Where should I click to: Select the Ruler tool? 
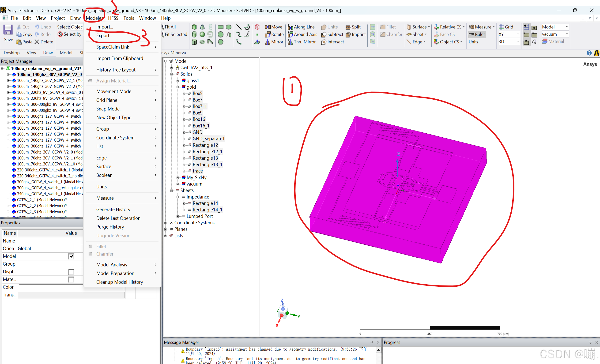476,34
